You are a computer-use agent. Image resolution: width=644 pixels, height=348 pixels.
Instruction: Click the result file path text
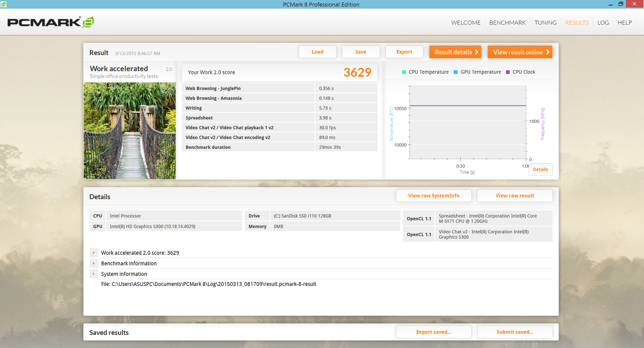[209, 284]
